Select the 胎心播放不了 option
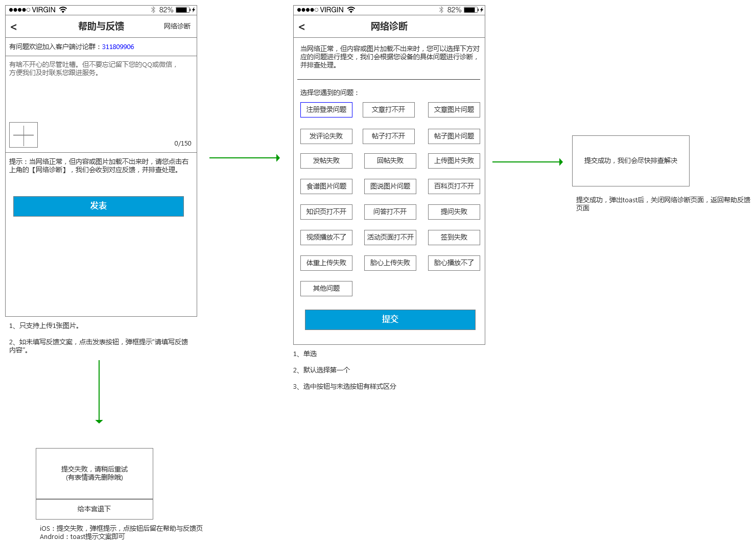756x541 pixels. tap(454, 263)
